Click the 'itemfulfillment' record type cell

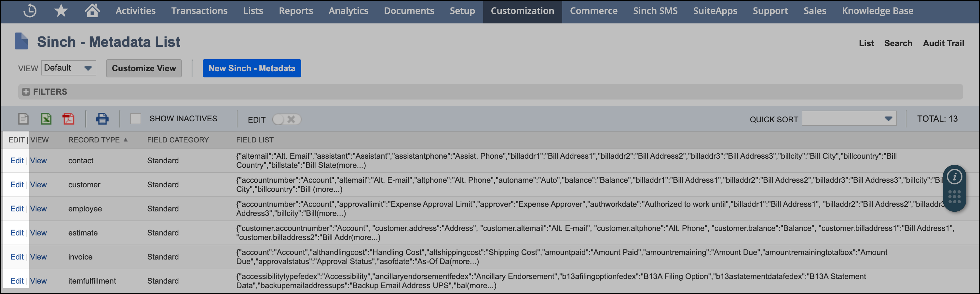pyautogui.click(x=92, y=281)
